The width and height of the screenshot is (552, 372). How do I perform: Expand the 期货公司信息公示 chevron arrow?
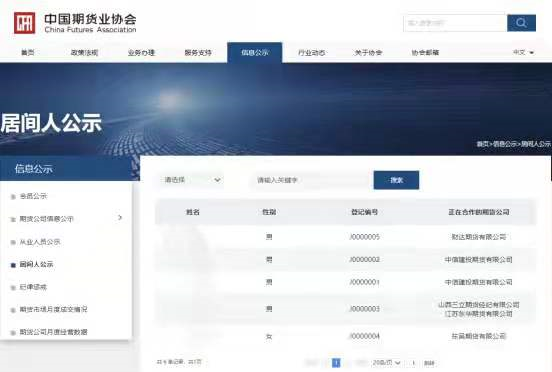coord(120,218)
